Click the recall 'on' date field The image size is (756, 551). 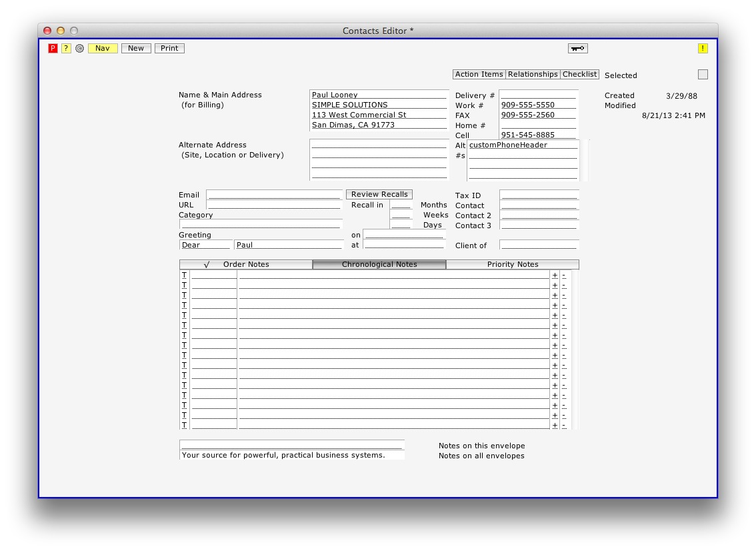pyautogui.click(x=404, y=235)
